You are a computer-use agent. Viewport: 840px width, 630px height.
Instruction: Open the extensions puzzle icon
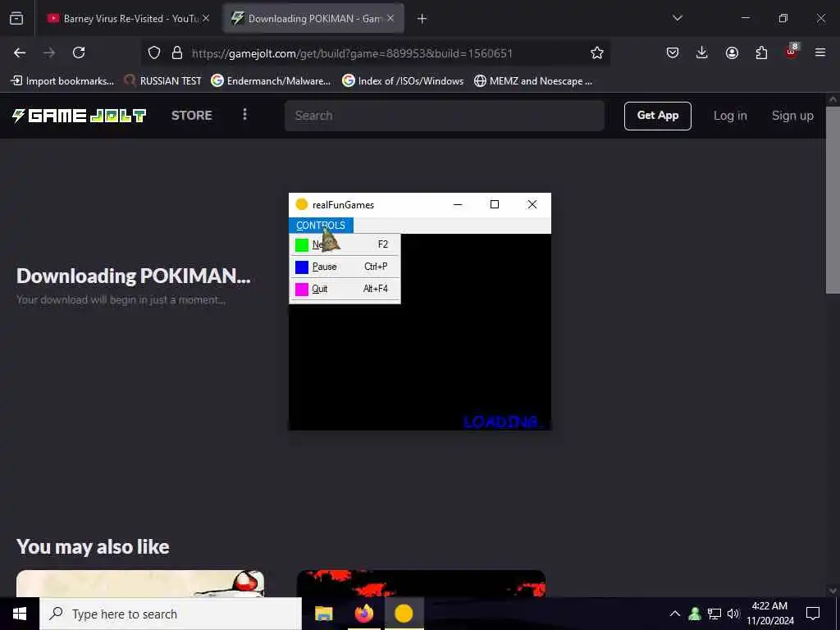point(761,52)
